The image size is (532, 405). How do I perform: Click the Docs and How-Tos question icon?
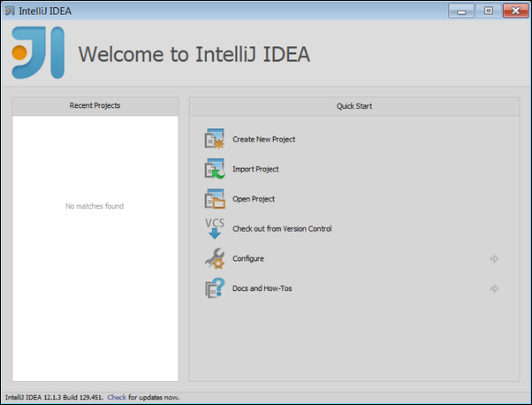coord(215,288)
